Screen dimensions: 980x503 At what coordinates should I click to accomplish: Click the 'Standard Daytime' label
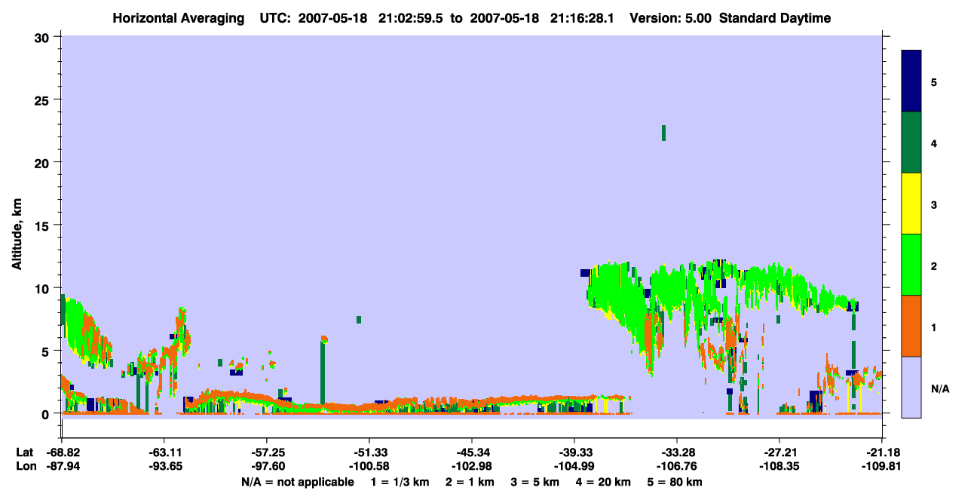click(775, 18)
